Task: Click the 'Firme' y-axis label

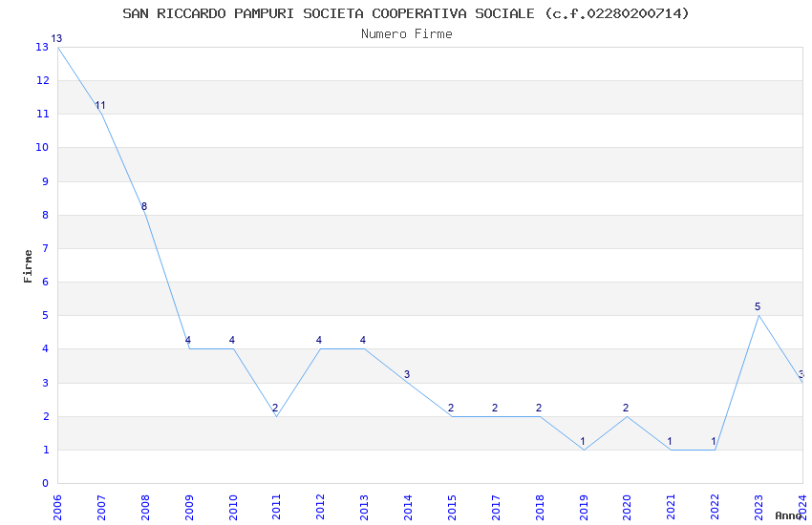Action: 28,266
